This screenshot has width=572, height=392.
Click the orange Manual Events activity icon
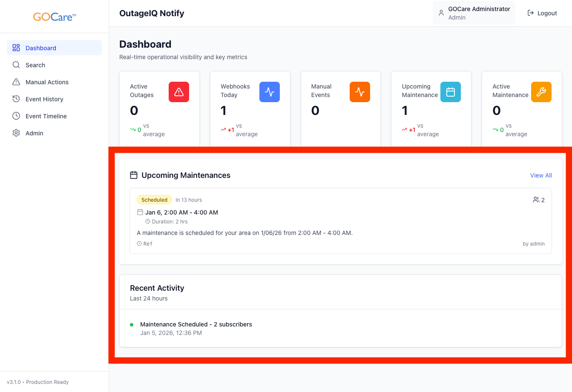360,92
